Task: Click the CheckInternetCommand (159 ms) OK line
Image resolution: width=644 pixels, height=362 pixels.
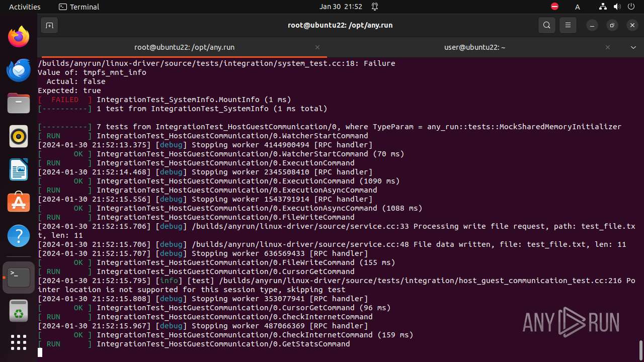Action: (225, 335)
